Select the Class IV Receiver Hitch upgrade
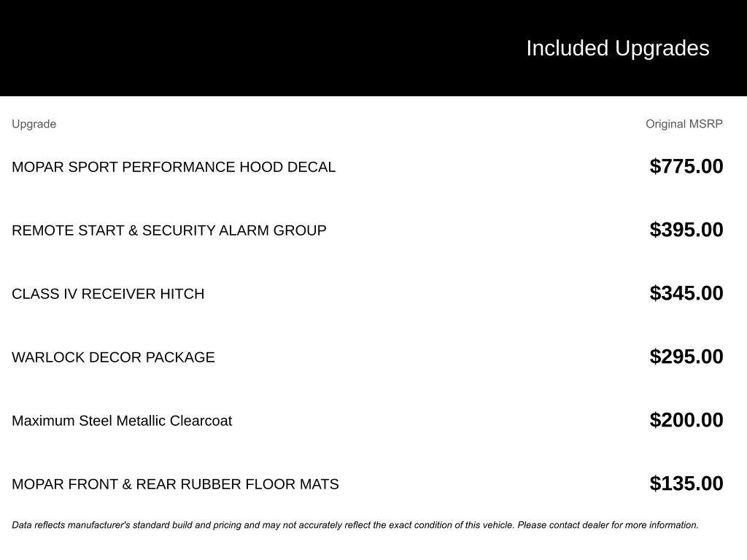Image resolution: width=747 pixels, height=560 pixels. [x=108, y=294]
